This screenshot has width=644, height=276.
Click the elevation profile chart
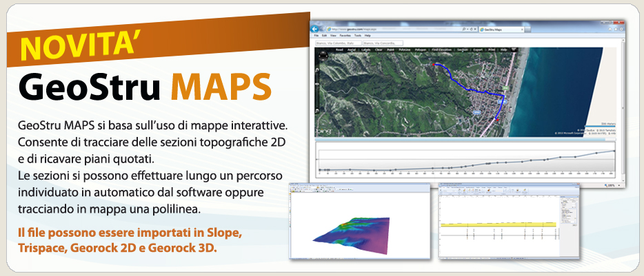[x=465, y=159]
